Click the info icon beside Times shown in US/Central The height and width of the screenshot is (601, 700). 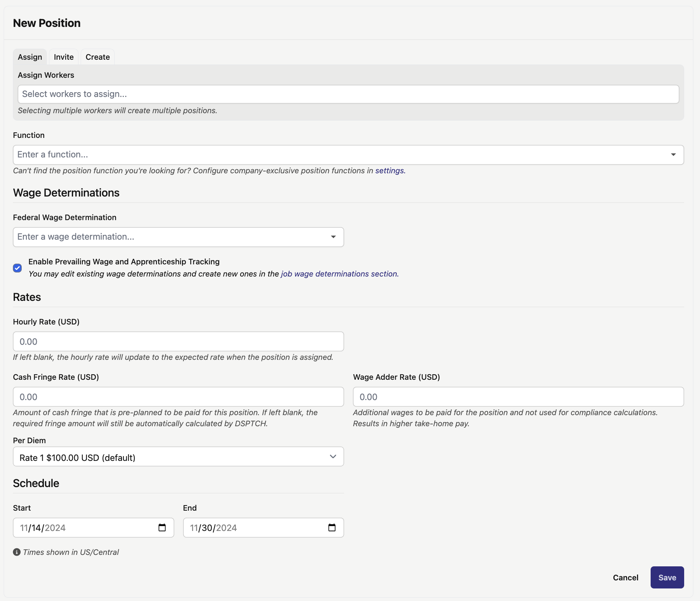coord(17,552)
